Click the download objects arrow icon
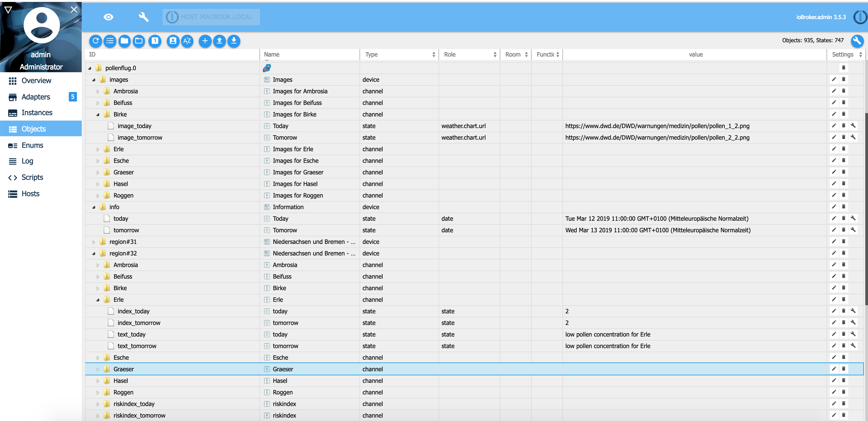868x421 pixels. click(x=234, y=41)
